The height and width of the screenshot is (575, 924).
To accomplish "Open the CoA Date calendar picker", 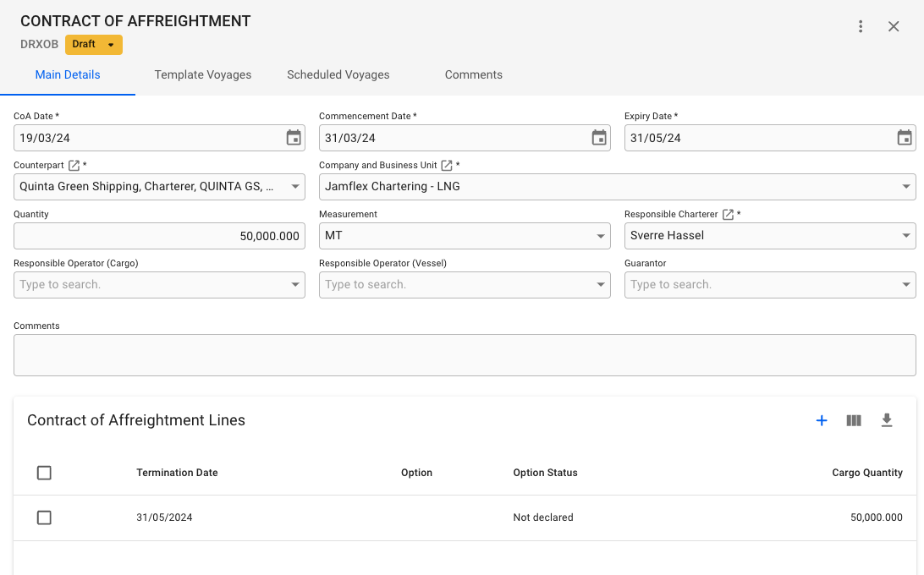I will (x=294, y=138).
